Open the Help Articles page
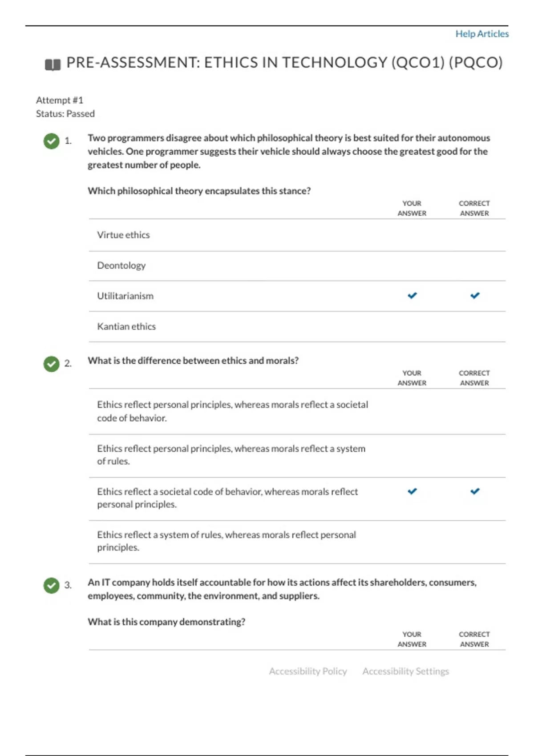This screenshot has width=534, height=756. [481, 33]
